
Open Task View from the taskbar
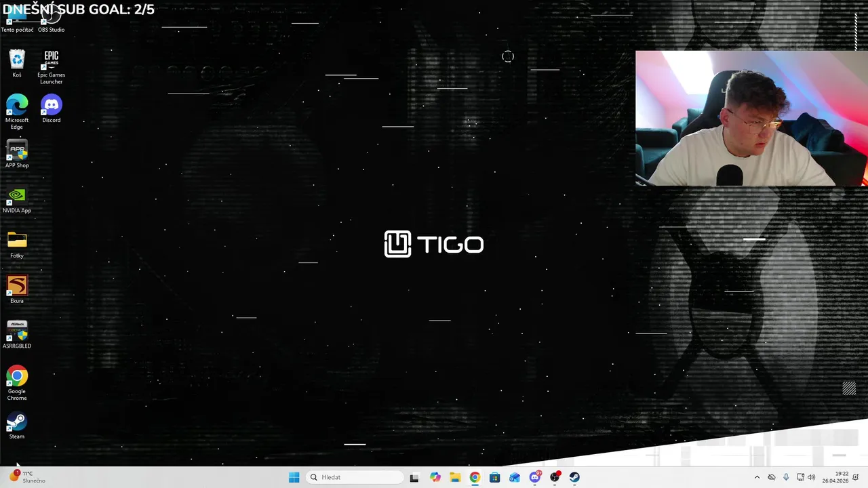[x=414, y=477]
